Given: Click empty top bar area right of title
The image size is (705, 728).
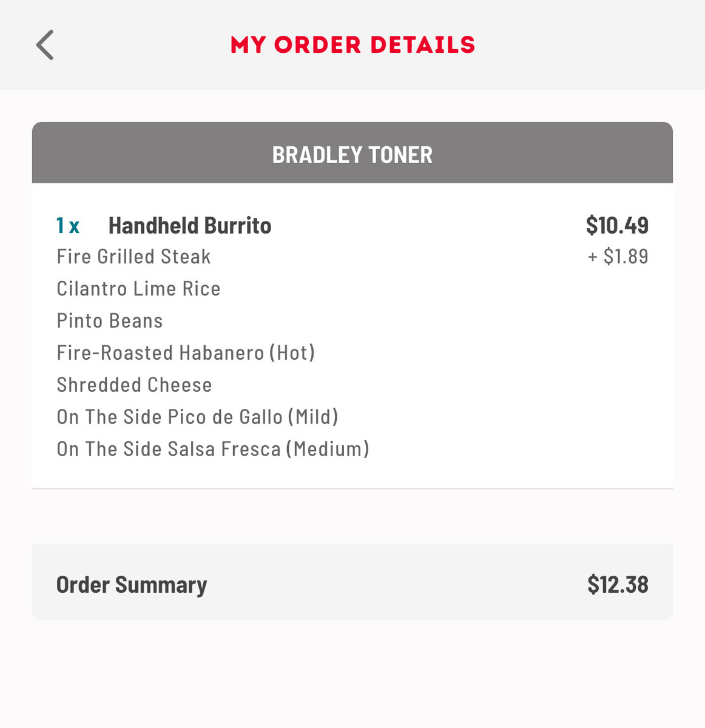Looking at the screenshot, I should pyautogui.click(x=589, y=45).
